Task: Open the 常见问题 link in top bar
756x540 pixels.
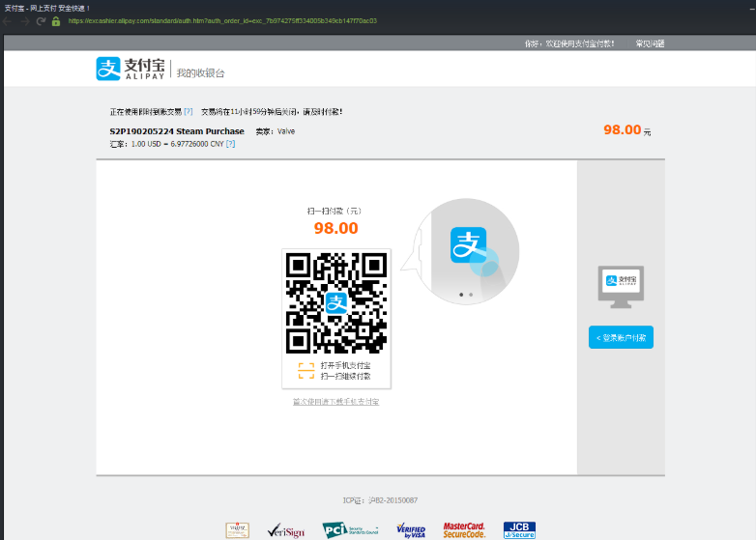Action: [650, 43]
